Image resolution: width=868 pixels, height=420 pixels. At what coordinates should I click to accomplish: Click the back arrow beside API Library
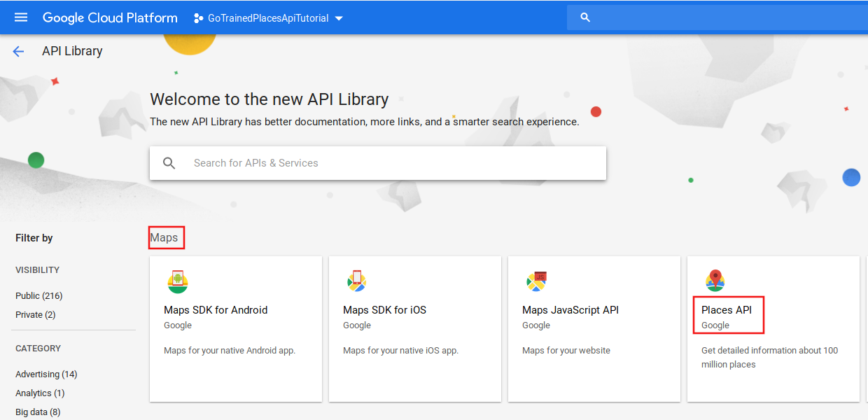(x=18, y=51)
